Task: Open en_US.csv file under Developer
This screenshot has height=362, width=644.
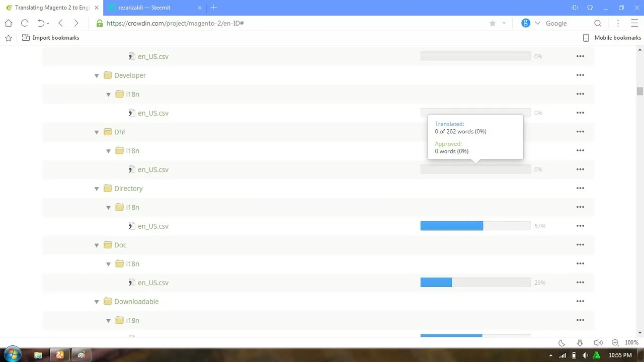Action: [153, 113]
